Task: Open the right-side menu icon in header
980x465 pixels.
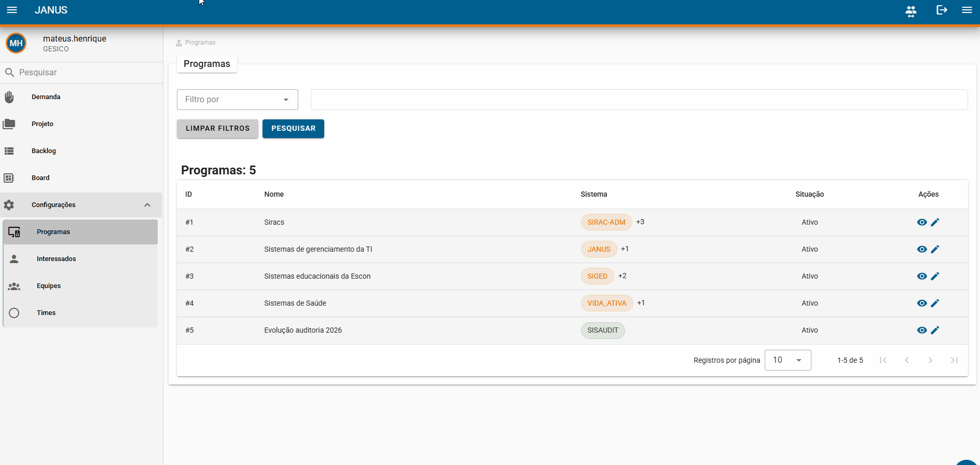Action: pyautogui.click(x=967, y=10)
